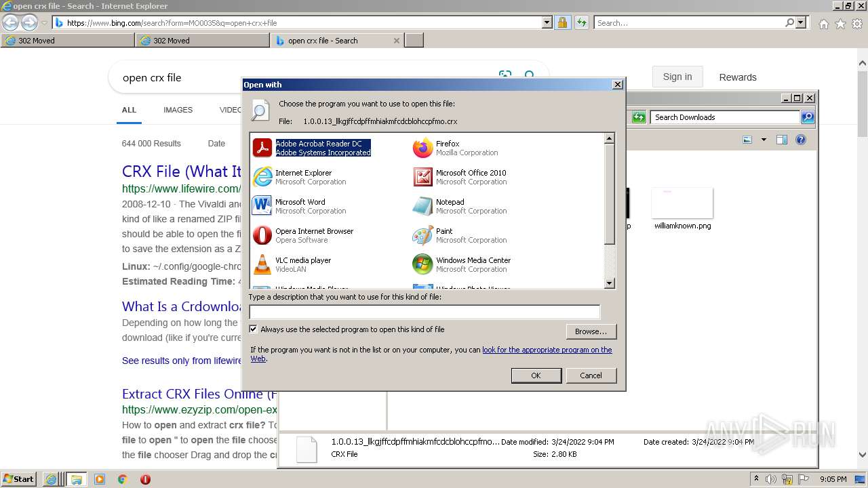Image resolution: width=868 pixels, height=488 pixels.
Task: Open IE tools gear icon
Action: coord(857,24)
